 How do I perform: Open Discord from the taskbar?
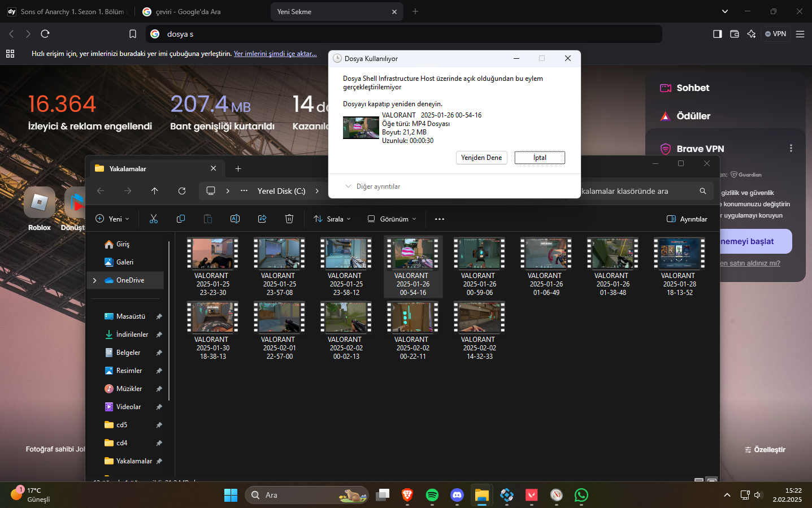457,495
